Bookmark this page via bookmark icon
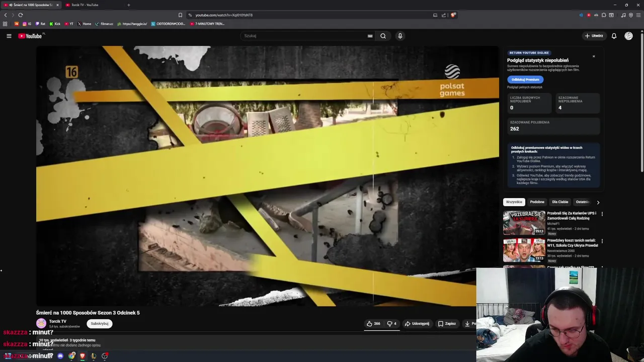The height and width of the screenshot is (362, 644). click(x=180, y=15)
